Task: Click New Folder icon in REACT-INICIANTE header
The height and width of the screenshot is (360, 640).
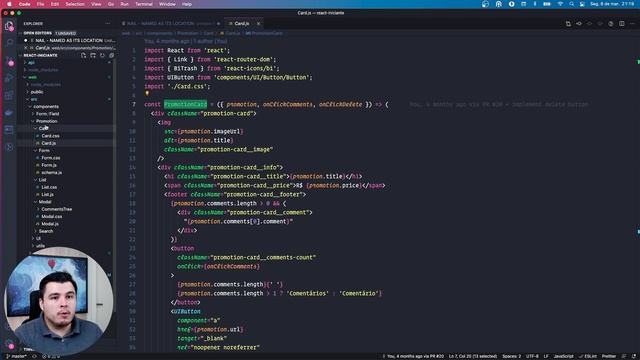Action: [x=93, y=55]
